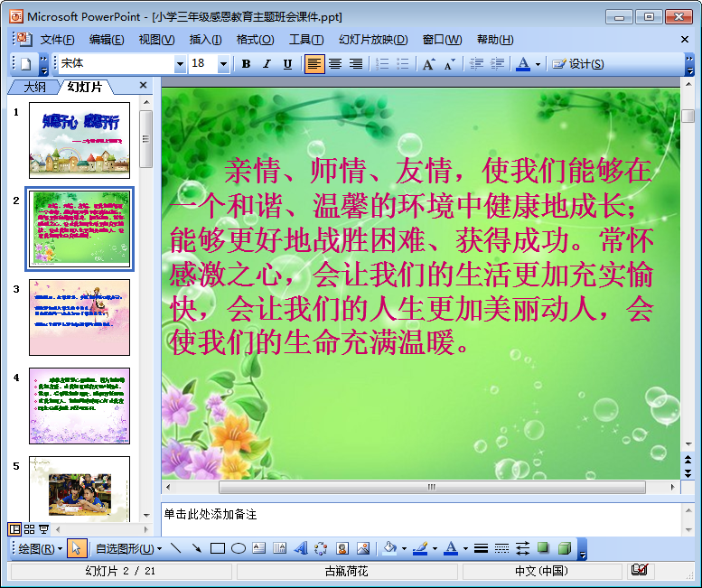
Task: Enable center text alignment
Action: point(335,64)
